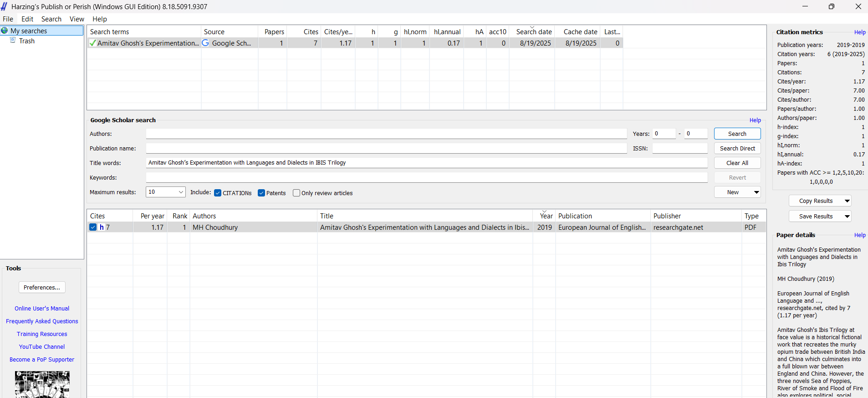Open the New button dropdown arrow
Viewport: 868px width, 398px height.
tap(756, 192)
